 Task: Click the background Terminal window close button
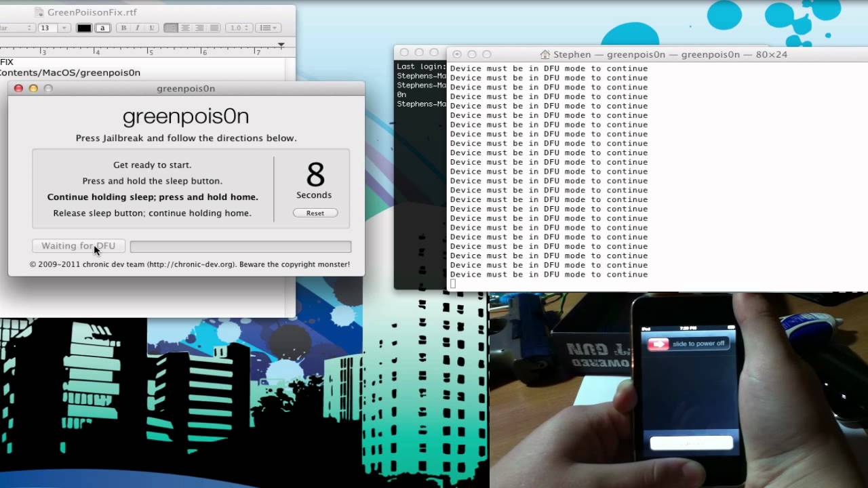[404, 53]
